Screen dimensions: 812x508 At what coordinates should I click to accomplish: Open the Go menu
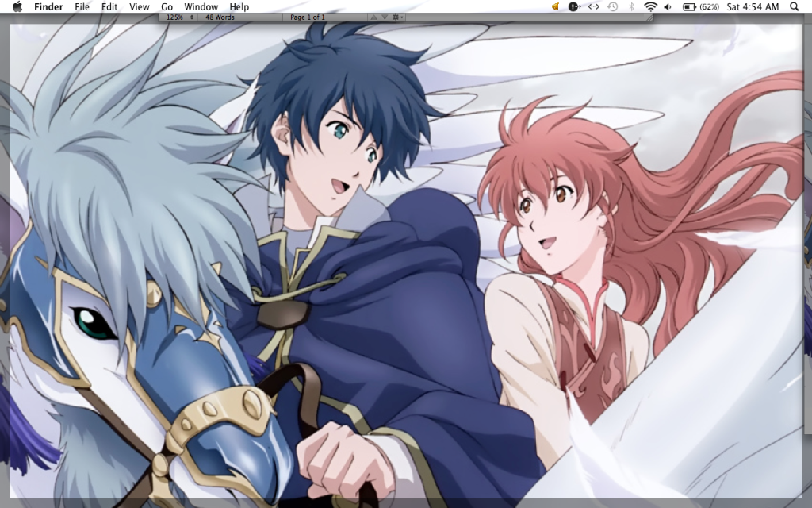167,6
